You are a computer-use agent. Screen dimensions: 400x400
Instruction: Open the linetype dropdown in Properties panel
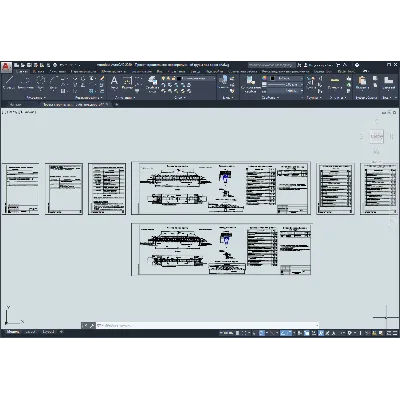286,91
